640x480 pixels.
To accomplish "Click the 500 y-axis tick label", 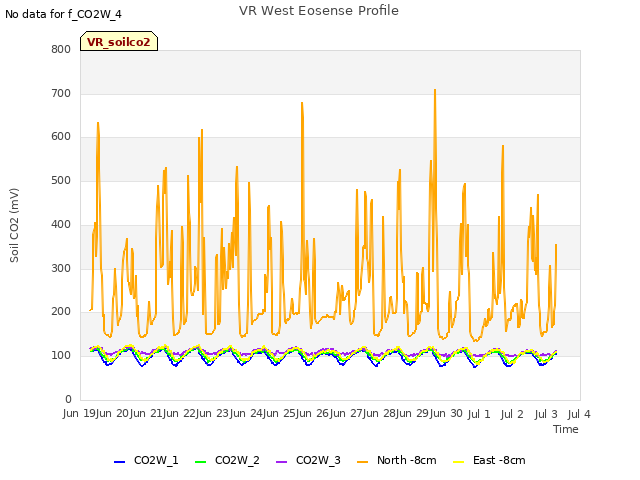I will (x=61, y=180).
